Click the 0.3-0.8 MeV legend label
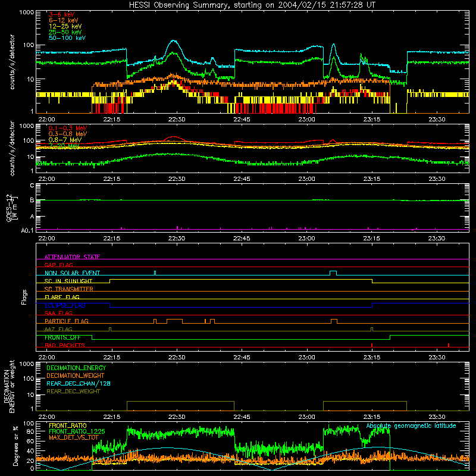 68,134
